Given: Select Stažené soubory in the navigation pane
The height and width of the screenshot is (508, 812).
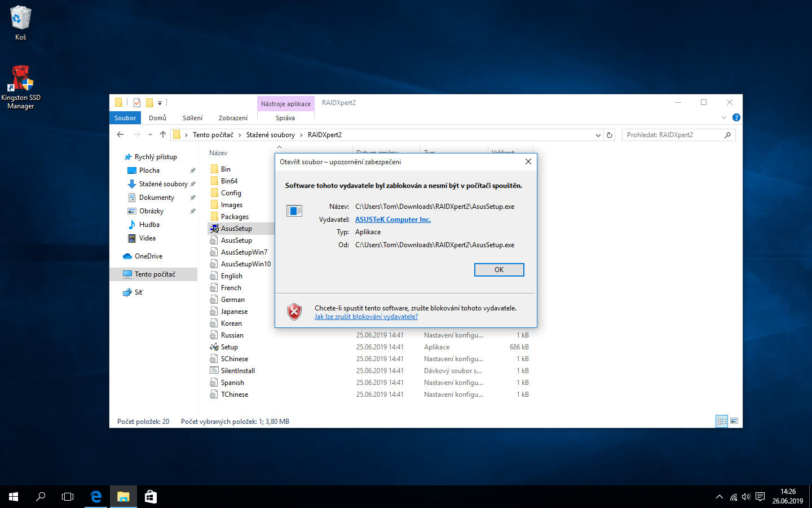Looking at the screenshot, I should pos(163,184).
